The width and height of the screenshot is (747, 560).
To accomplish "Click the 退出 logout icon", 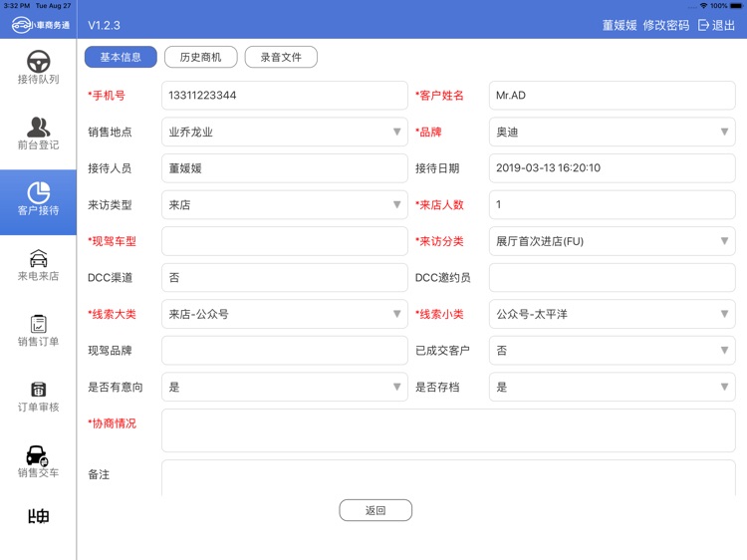I will pos(703,25).
